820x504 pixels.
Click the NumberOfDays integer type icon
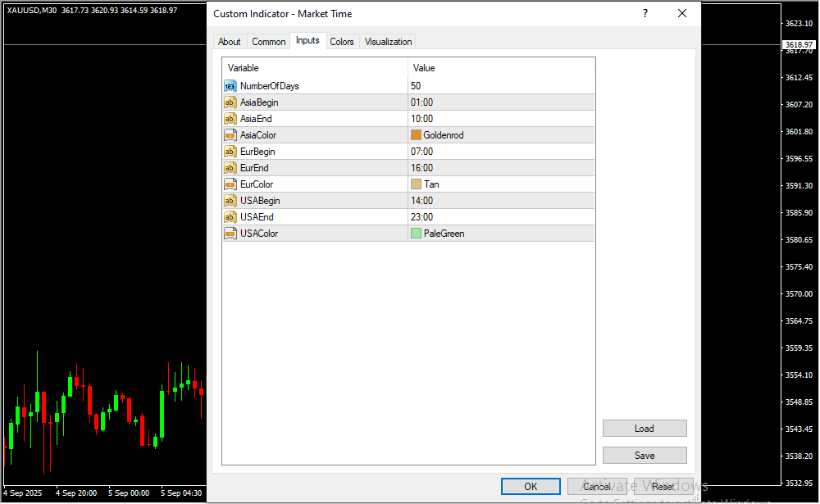click(x=230, y=86)
